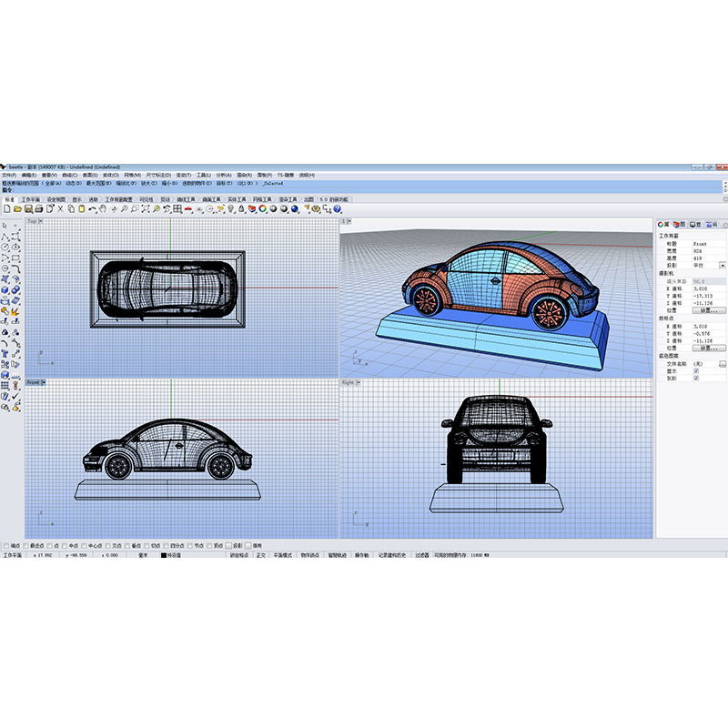The image size is (728, 728).
Task: Click 放置... button under 摄影机 section
Action: click(x=709, y=310)
